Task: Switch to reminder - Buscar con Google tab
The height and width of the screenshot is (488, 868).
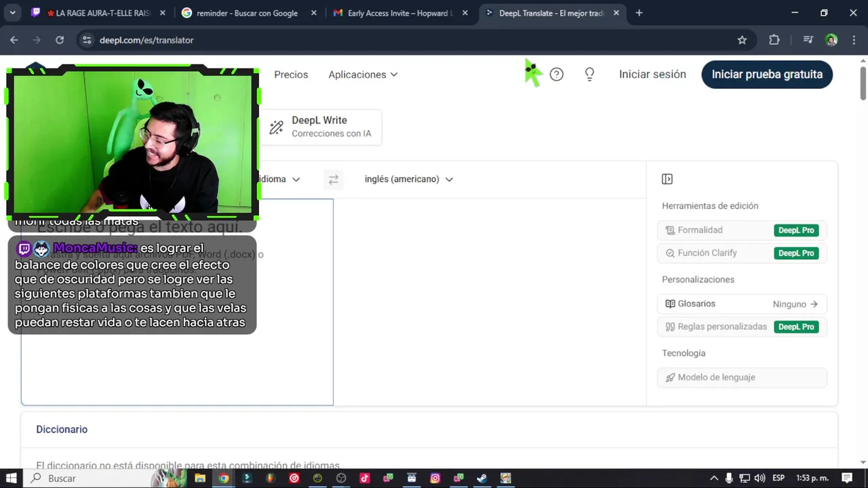Action: (x=247, y=13)
